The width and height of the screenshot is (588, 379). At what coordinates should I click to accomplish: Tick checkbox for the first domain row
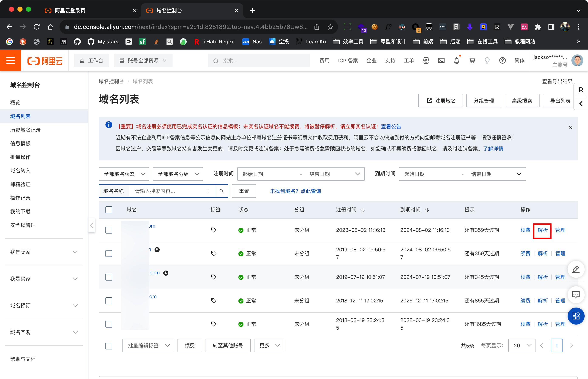tap(109, 230)
